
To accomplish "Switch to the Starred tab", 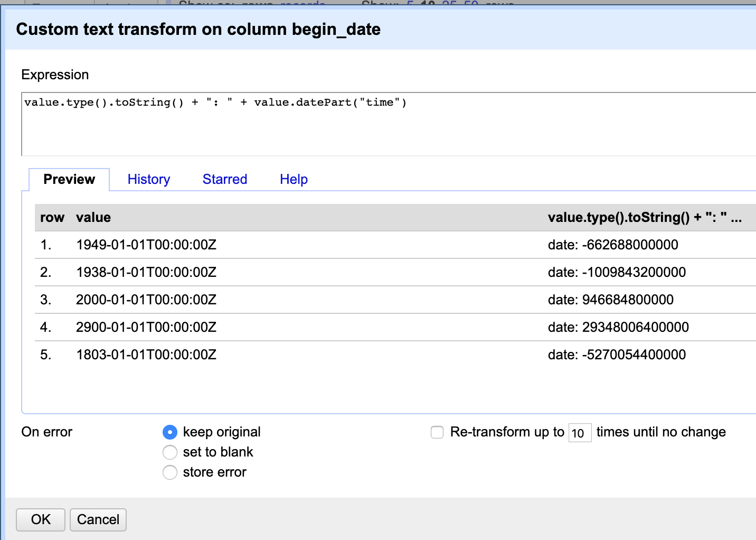I will 225,179.
